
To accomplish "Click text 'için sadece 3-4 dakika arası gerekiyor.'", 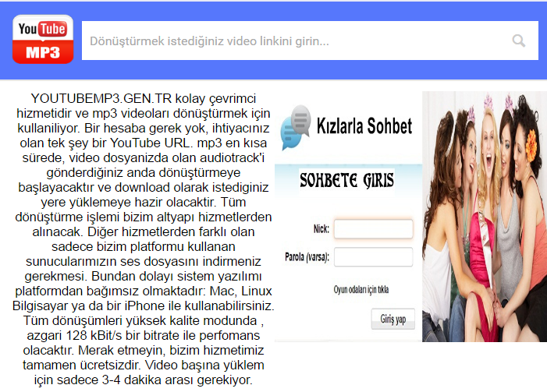I will tap(143, 380).
